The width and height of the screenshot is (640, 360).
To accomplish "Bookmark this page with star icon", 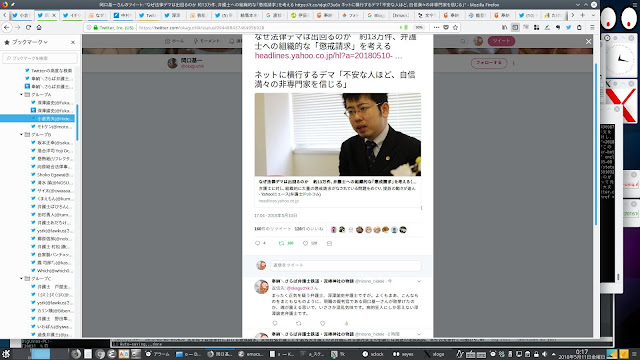I will click(455, 27).
